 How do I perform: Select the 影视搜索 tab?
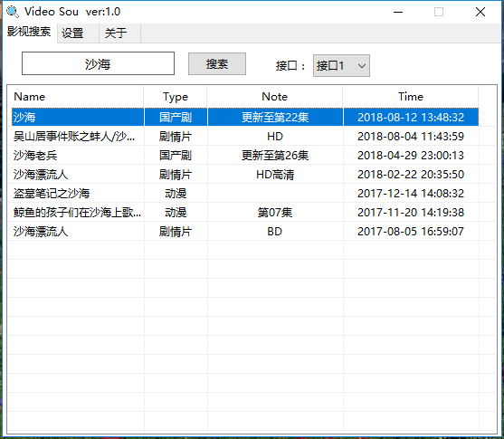coord(29,32)
